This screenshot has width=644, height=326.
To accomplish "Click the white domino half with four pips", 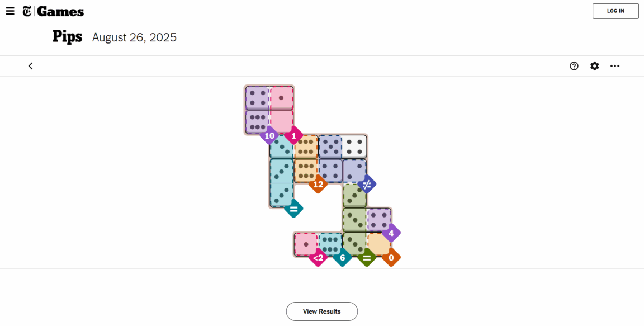I will click(x=354, y=147).
